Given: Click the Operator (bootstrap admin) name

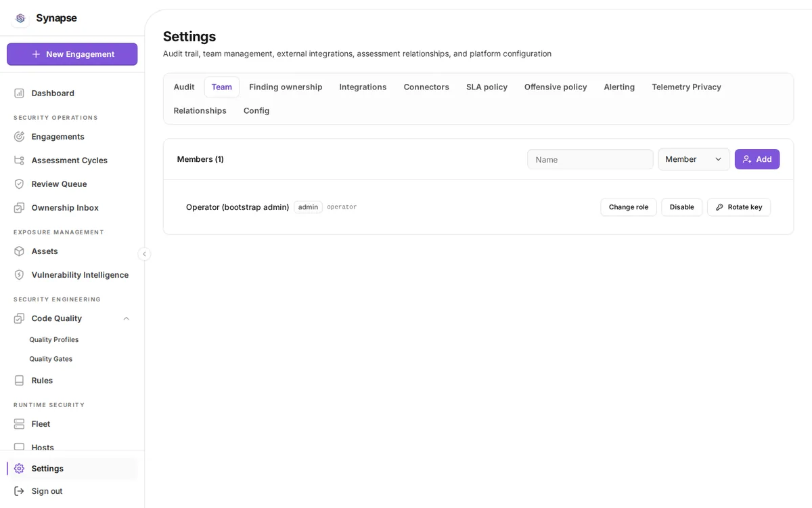Looking at the screenshot, I should click(238, 207).
